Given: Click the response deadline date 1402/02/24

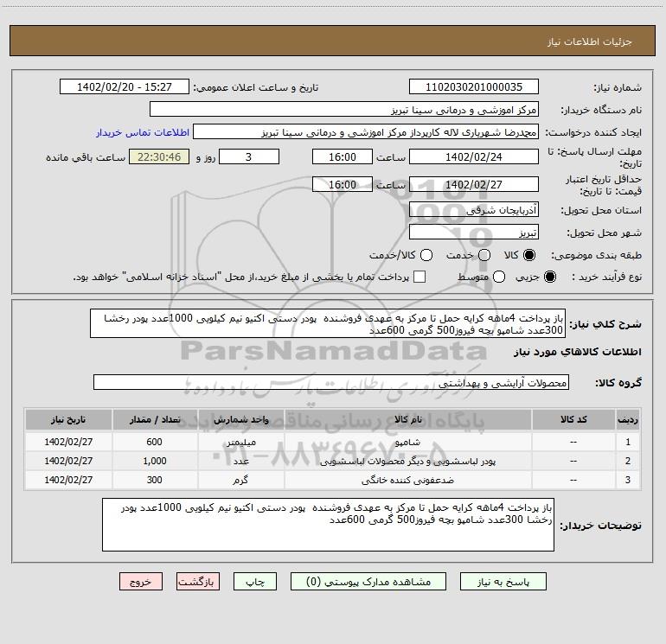Looking at the screenshot, I should pyautogui.click(x=474, y=156).
